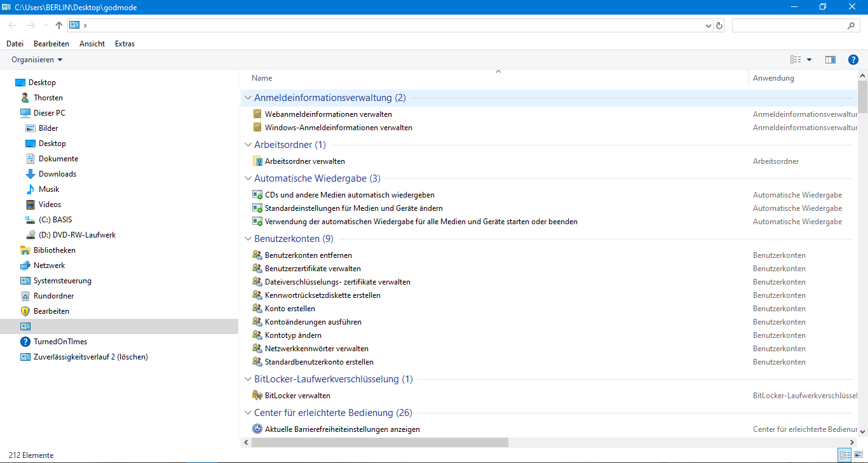
Task: Select Desktop at the top of the tree
Action: click(x=42, y=83)
